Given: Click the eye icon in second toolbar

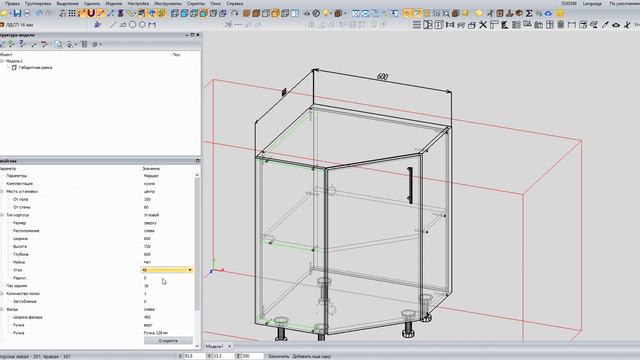Looking at the screenshot, I should (x=616, y=25).
